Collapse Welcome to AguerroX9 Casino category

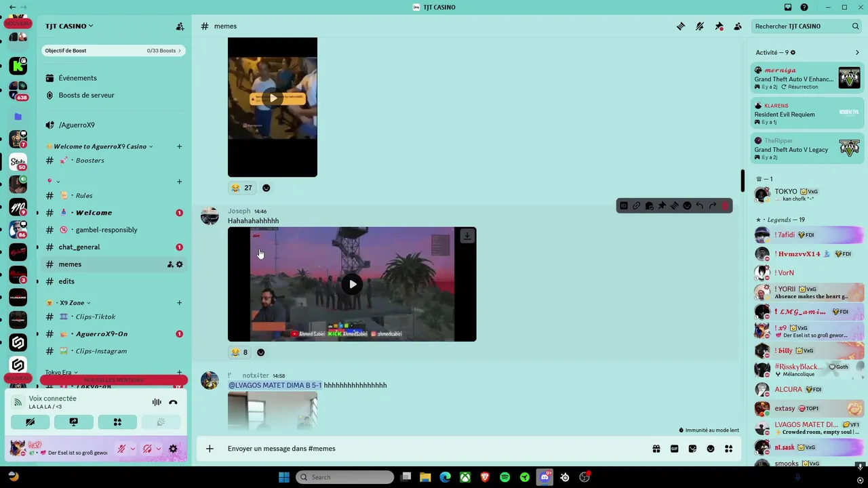(x=100, y=146)
